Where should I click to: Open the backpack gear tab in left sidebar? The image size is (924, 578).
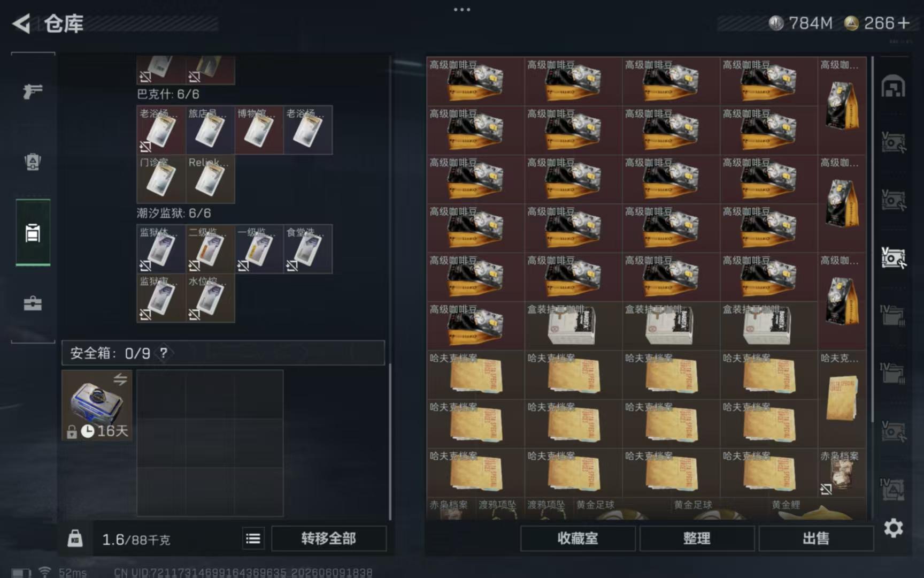(x=33, y=162)
